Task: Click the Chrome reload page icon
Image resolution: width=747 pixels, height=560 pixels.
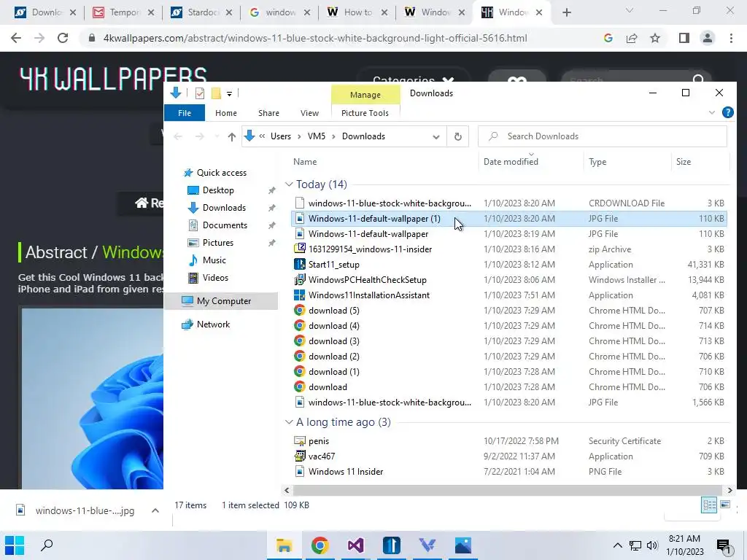Action: (63, 38)
